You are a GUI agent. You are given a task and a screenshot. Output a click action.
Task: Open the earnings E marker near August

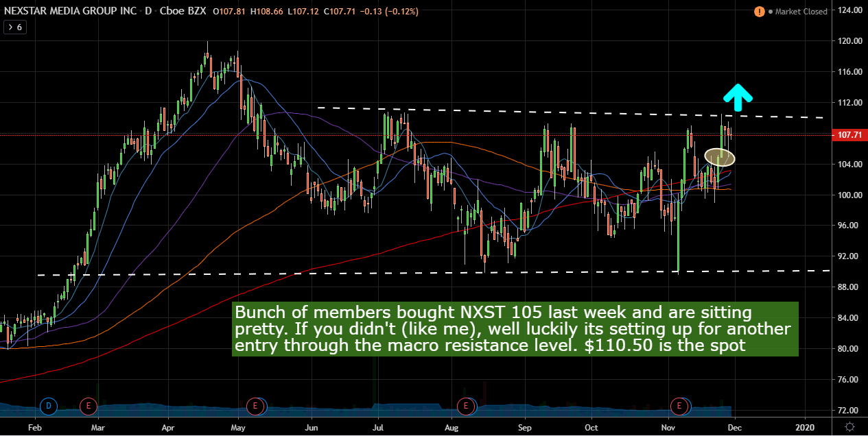coord(467,406)
